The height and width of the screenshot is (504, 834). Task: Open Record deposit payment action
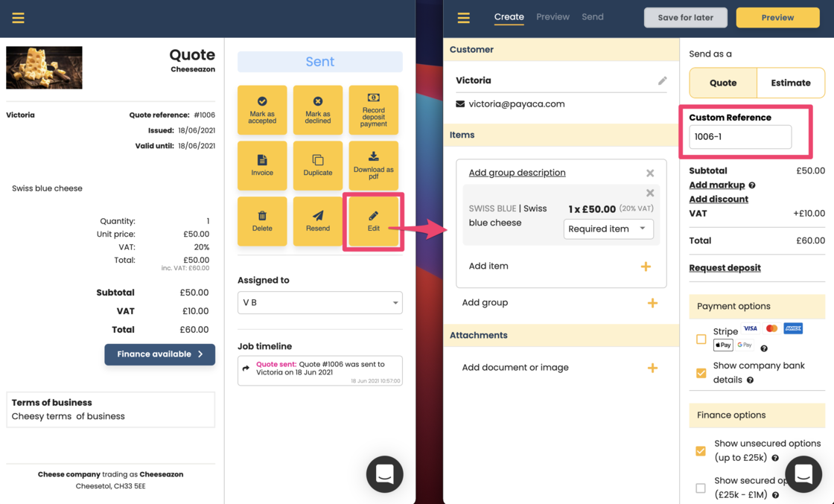point(373,110)
